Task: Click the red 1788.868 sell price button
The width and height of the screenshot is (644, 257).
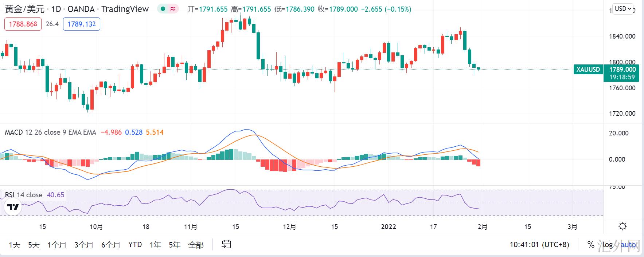Action: click(x=23, y=24)
